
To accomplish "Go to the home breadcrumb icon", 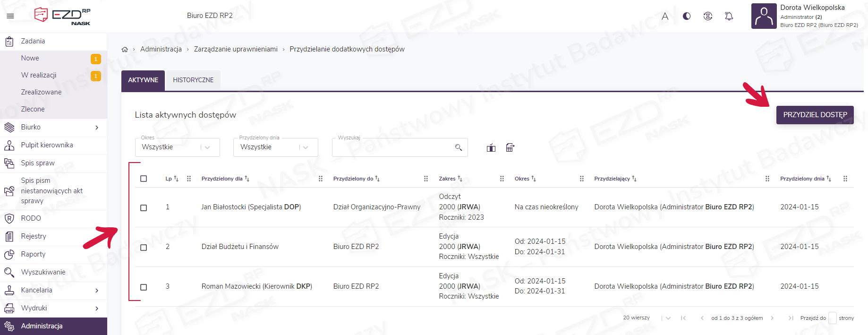I will tap(125, 49).
